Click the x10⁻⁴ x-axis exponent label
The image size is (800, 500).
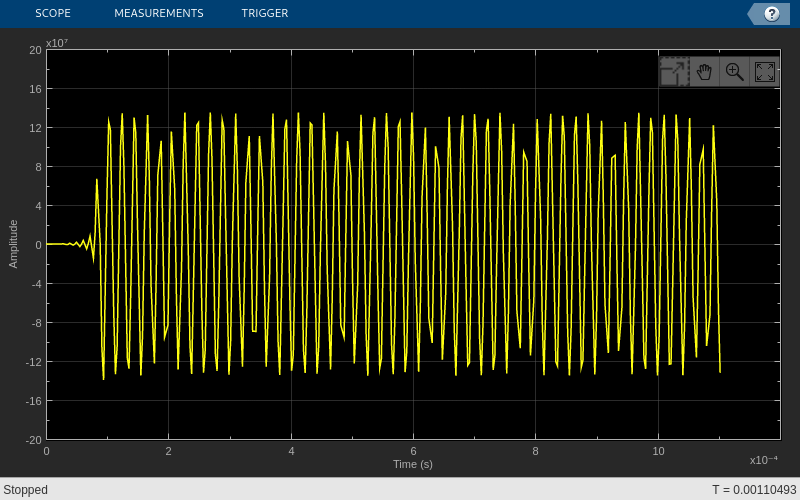tap(763, 460)
